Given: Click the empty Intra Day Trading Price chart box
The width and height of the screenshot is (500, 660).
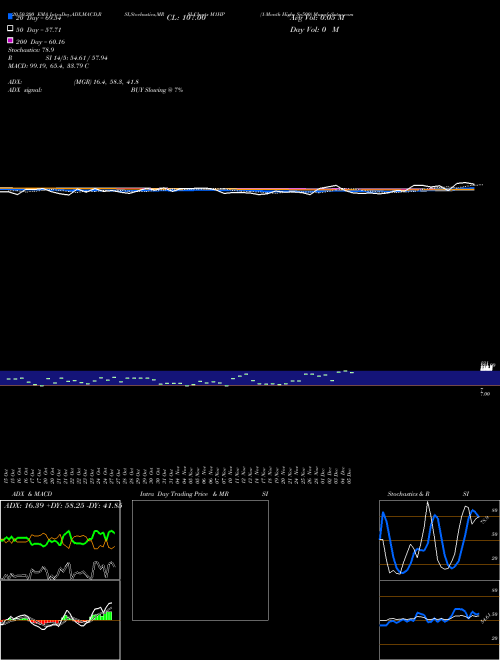Looking at the screenshot, I should (x=200, y=560).
